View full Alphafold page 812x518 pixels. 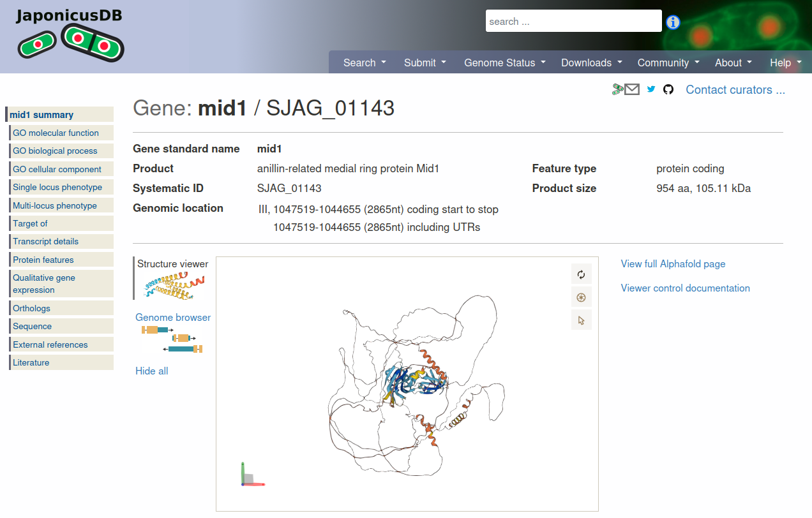[673, 263]
